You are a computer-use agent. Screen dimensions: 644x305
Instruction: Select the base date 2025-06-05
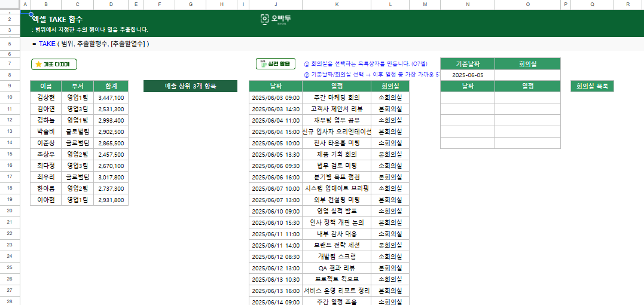(x=468, y=75)
